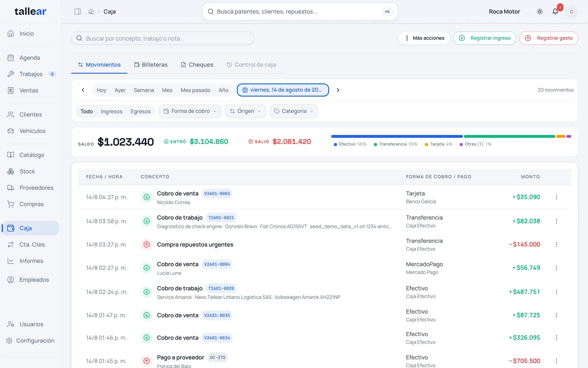Select the Movimientos tab

point(99,65)
